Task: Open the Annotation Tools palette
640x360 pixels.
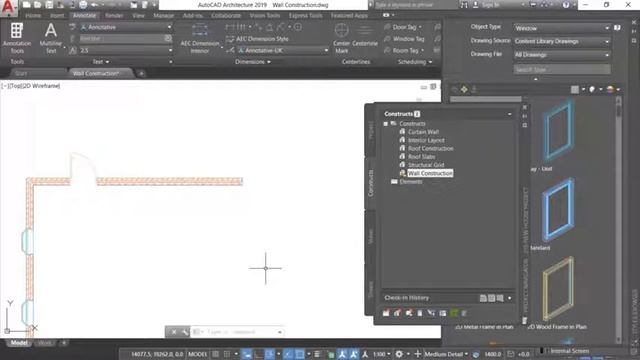Action: coord(17,38)
